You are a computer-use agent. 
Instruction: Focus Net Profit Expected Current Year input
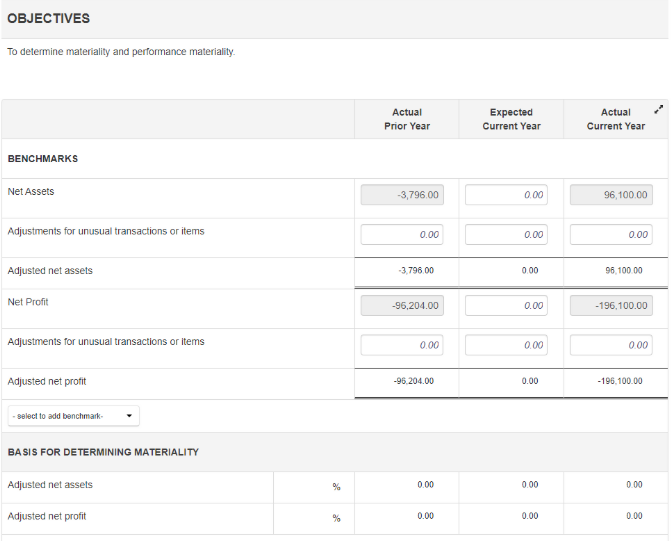click(506, 306)
